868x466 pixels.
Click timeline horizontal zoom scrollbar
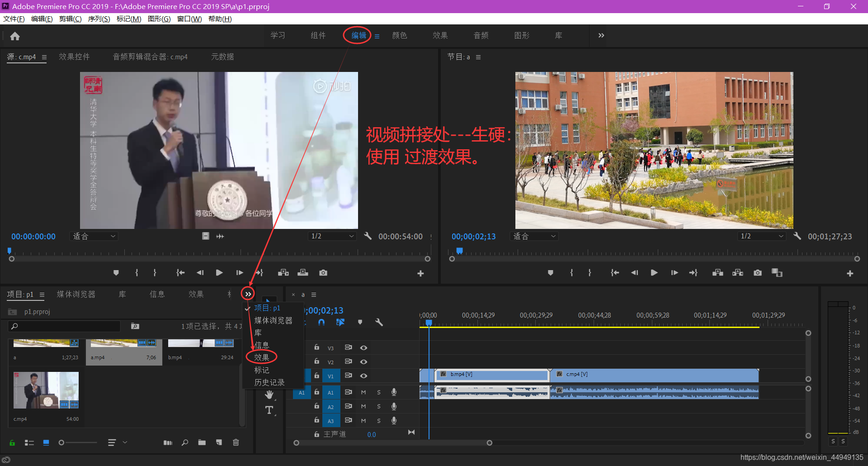pos(393,443)
